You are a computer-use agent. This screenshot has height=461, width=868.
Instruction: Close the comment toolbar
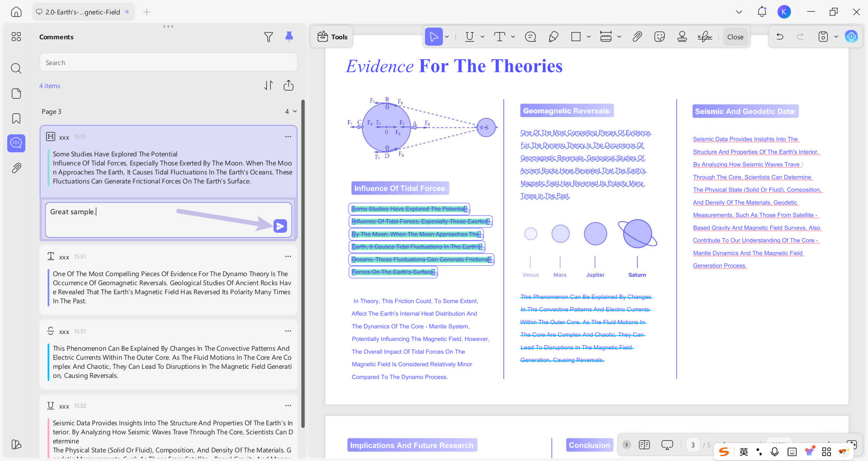click(x=735, y=37)
